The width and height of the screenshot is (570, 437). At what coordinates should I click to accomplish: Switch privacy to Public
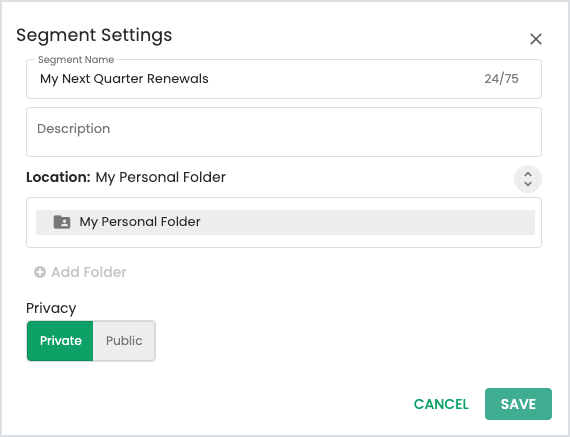pos(124,341)
